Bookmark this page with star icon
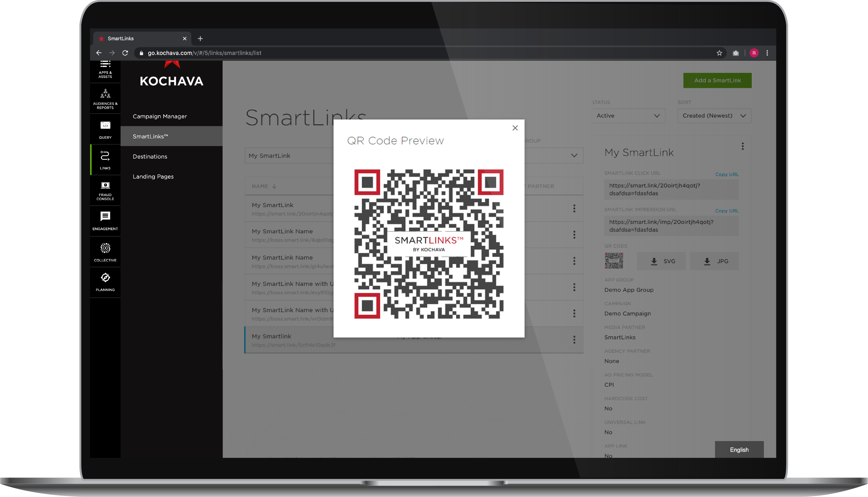The width and height of the screenshot is (868, 497). click(x=719, y=53)
